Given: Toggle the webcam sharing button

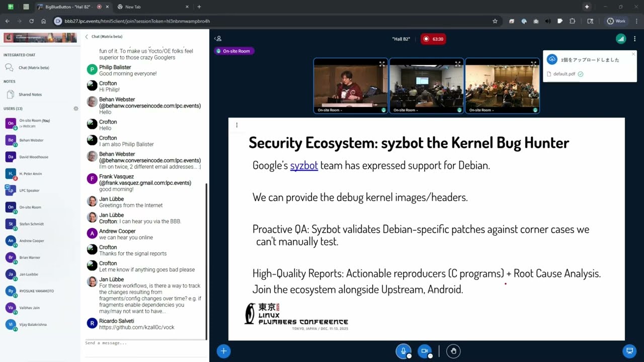Looking at the screenshot, I should coord(424,351).
